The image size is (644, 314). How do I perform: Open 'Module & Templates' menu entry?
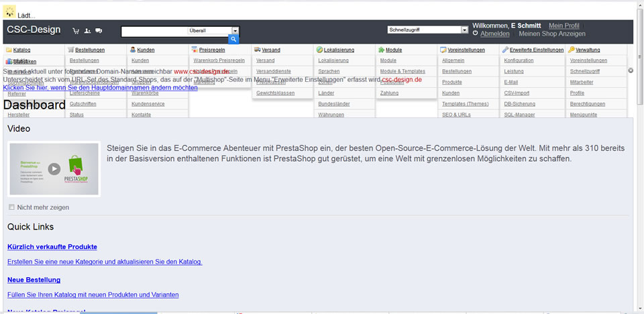pyautogui.click(x=402, y=71)
